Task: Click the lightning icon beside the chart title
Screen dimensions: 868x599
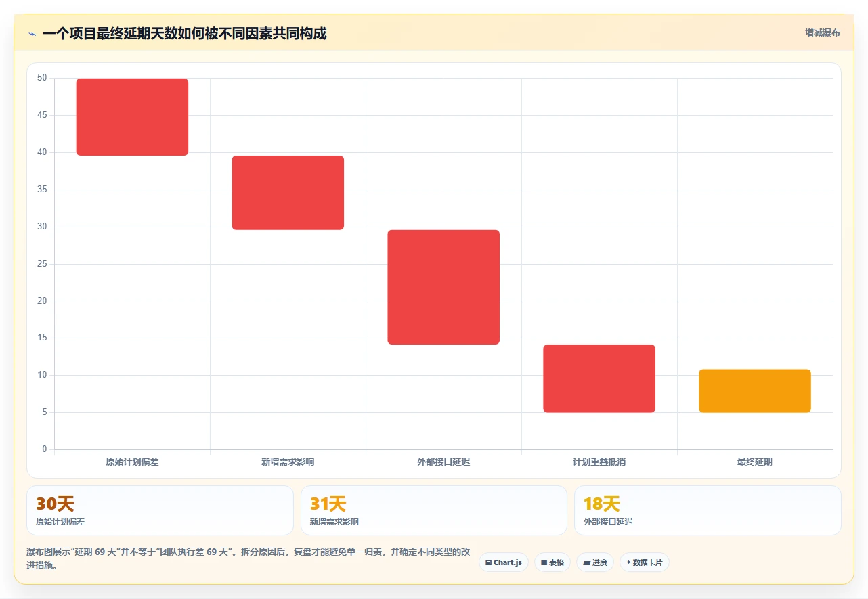Action: [x=32, y=33]
